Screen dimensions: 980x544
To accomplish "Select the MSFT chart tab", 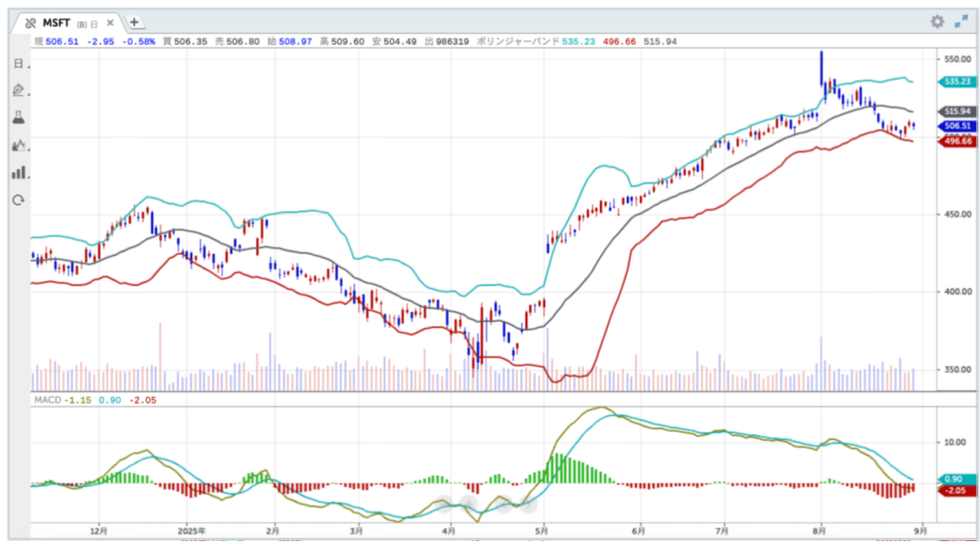I will point(59,22).
